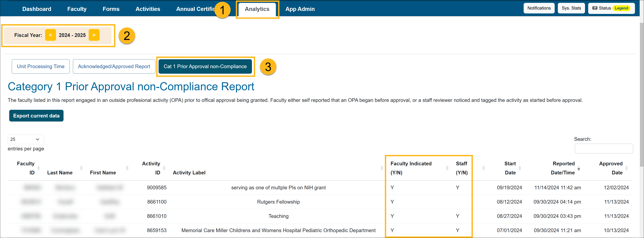Focus the Search input field
This screenshot has width=644, height=238.
[x=604, y=148]
